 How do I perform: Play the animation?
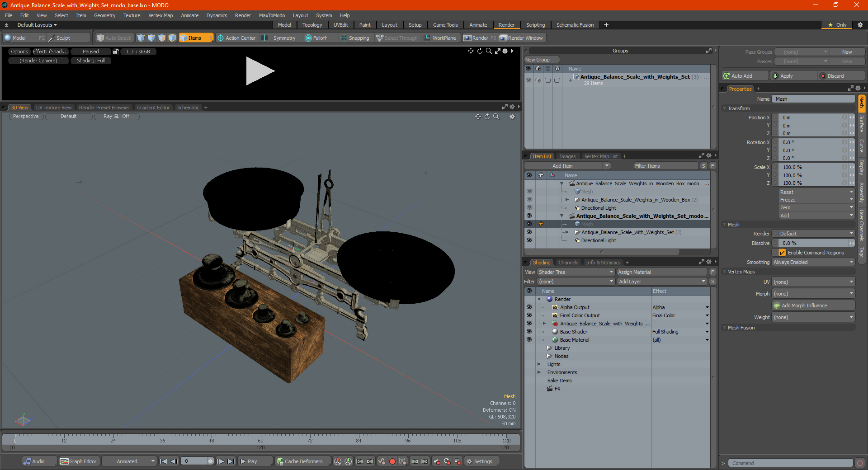click(255, 461)
